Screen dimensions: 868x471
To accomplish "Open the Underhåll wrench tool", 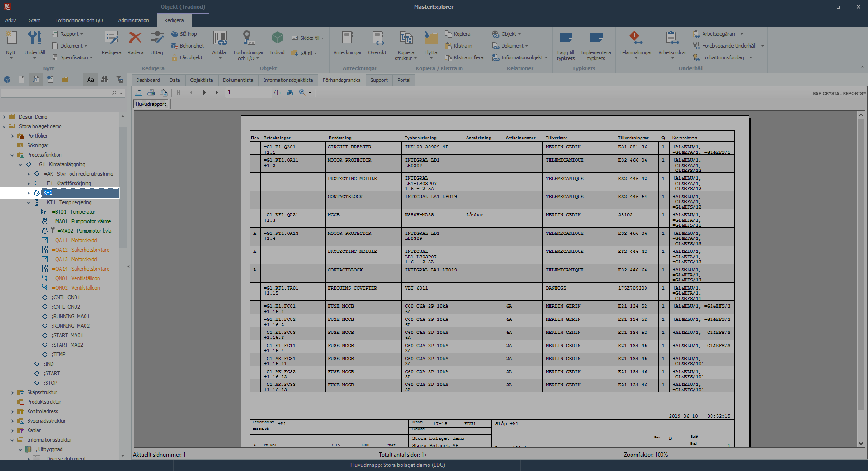I will (x=35, y=44).
